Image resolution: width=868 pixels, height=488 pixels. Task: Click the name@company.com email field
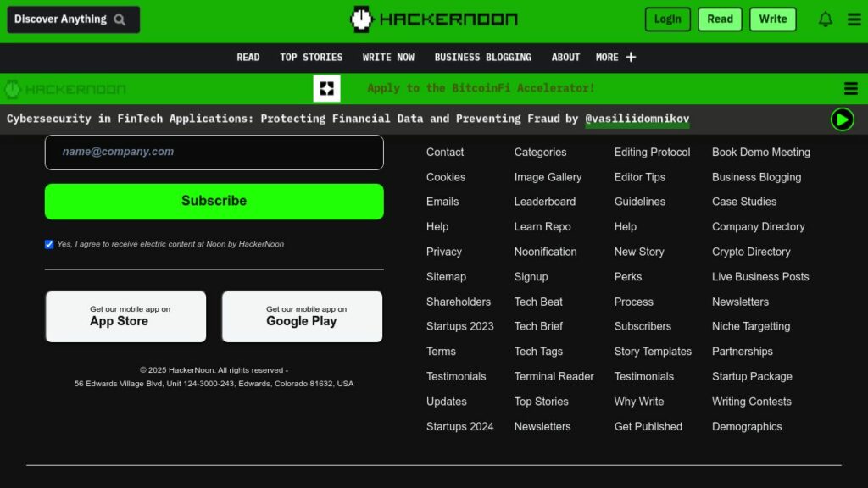coord(214,152)
